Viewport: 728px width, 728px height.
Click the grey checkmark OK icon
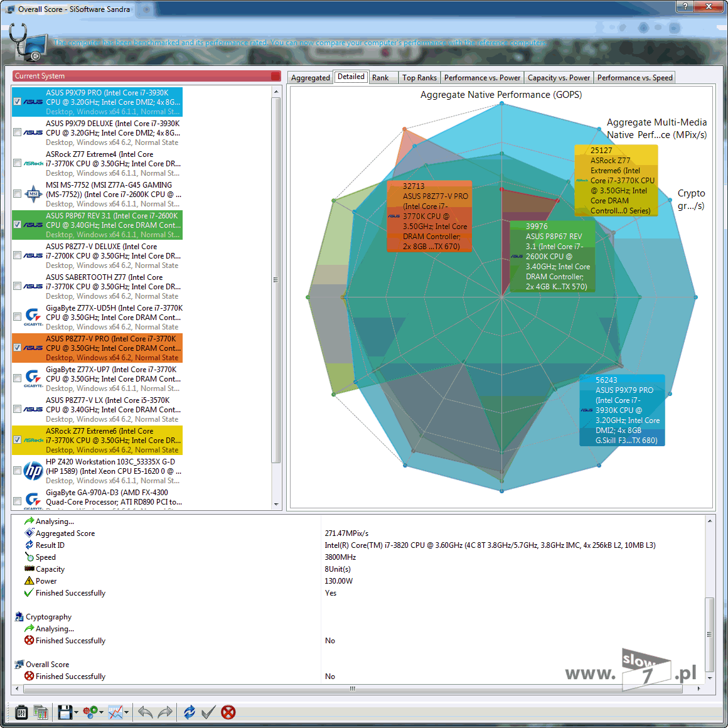[208, 712]
